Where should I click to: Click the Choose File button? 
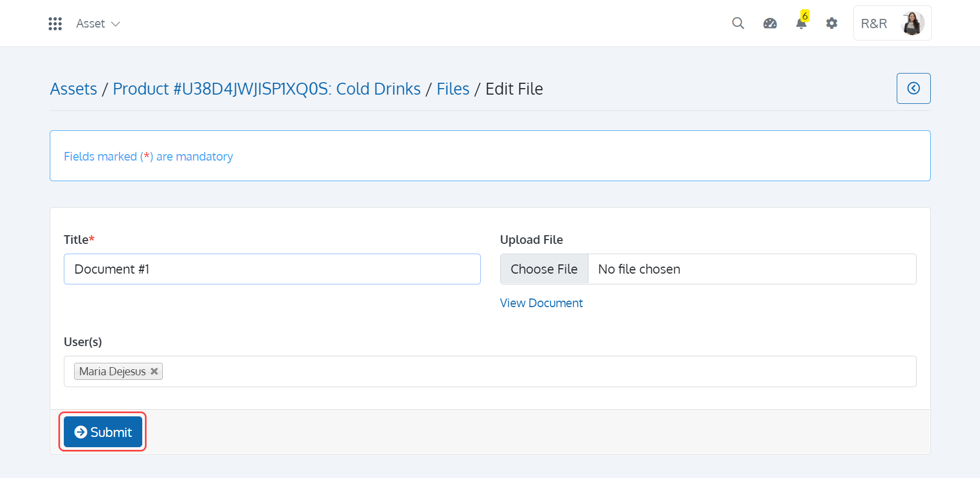point(544,269)
